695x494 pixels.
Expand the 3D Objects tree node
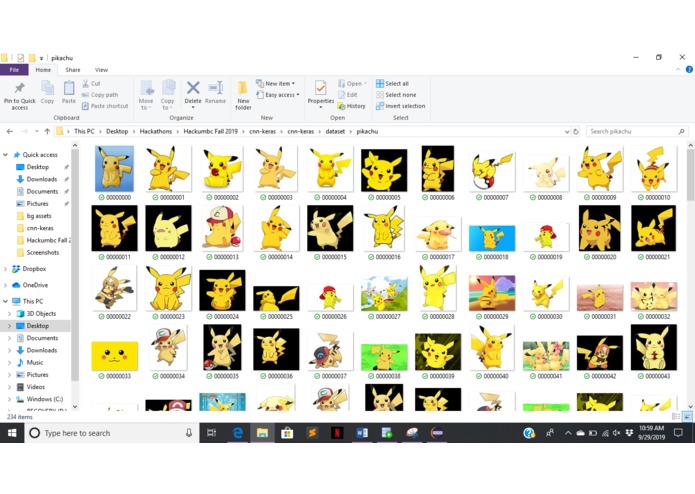[10, 314]
